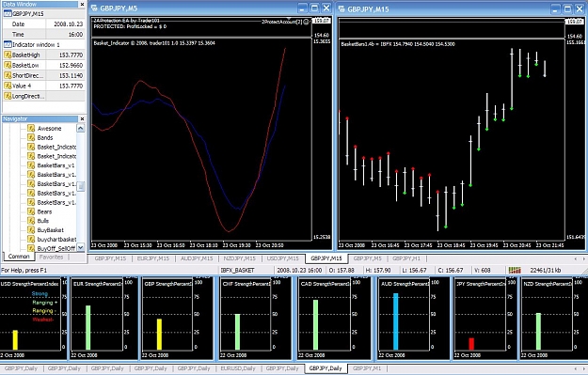
Task: Click the green CAD strength bar
Action: (x=316, y=325)
